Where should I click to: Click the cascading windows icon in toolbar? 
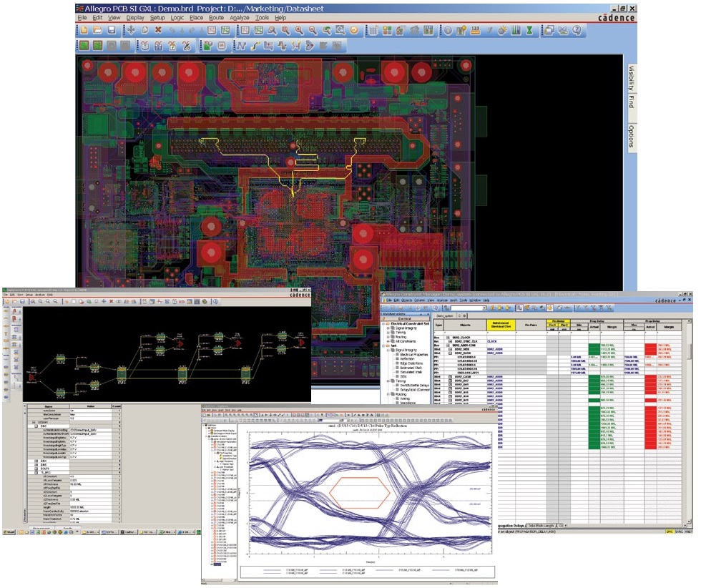pos(549,30)
